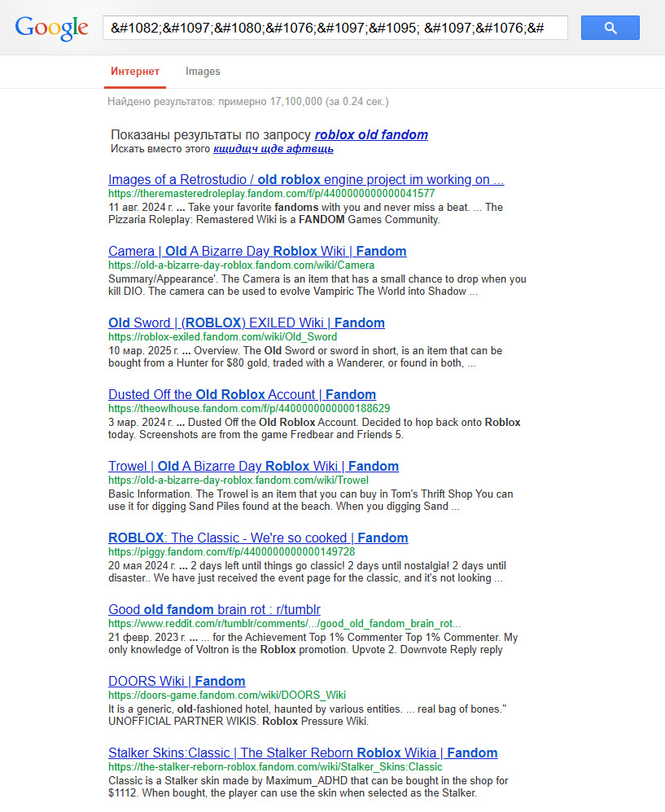Open Old Sword (ROBLOX) EXILED Wiki result

click(x=247, y=323)
